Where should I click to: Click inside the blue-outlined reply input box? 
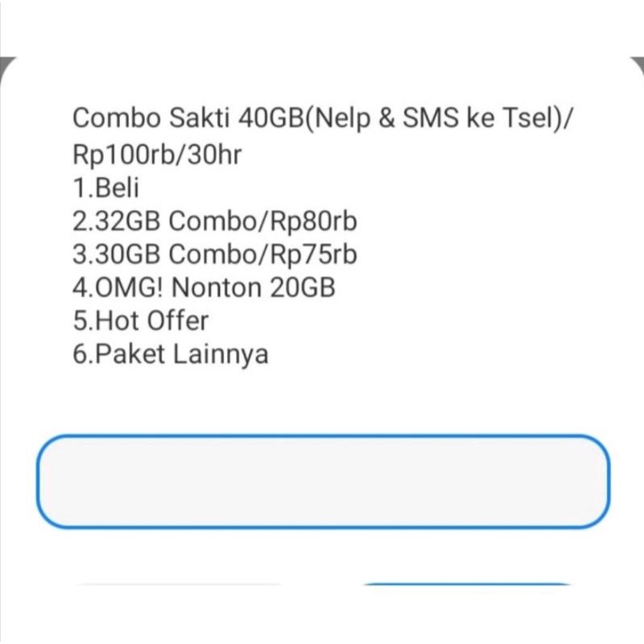[x=322, y=481]
